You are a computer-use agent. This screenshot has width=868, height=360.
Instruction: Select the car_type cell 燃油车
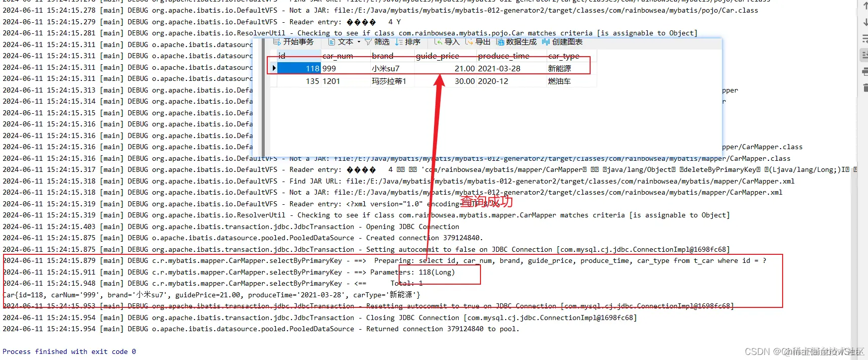tap(571, 81)
